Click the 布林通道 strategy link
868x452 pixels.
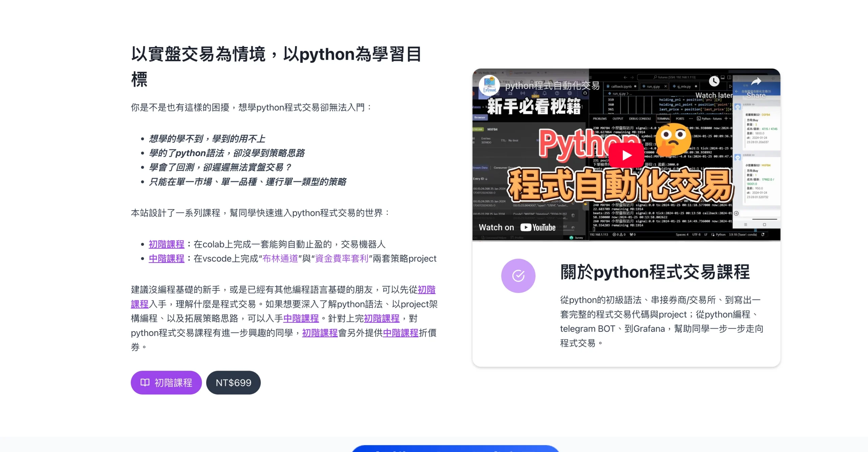coord(280,258)
